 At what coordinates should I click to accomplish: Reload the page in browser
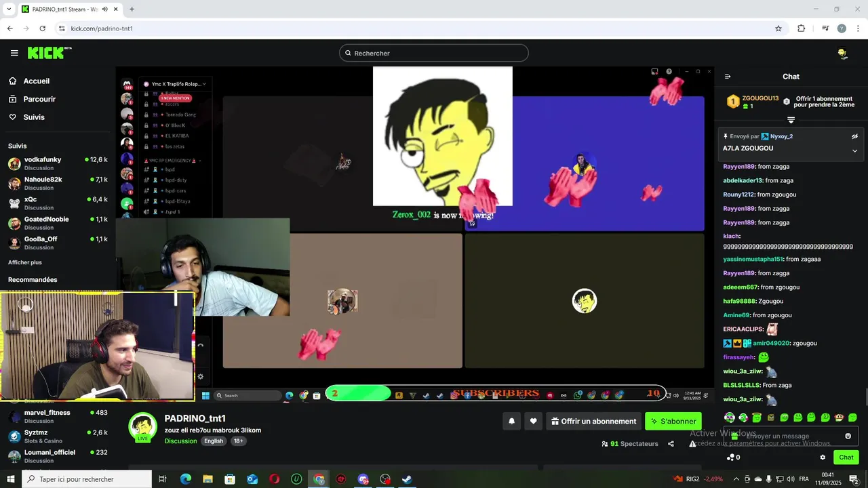[43, 28]
